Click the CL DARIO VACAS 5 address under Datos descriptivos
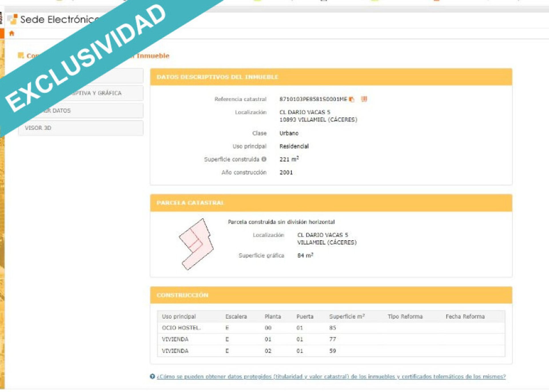 305,112
